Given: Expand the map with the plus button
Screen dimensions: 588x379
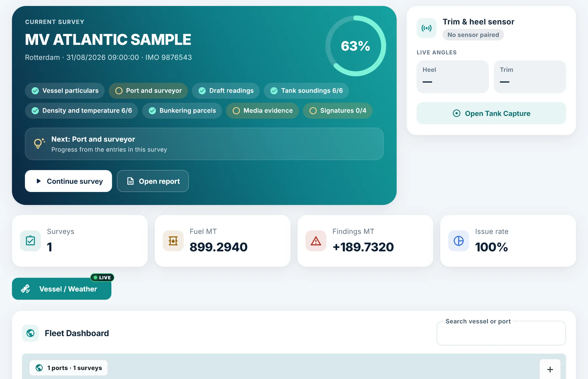Looking at the screenshot, I should coord(550,370).
